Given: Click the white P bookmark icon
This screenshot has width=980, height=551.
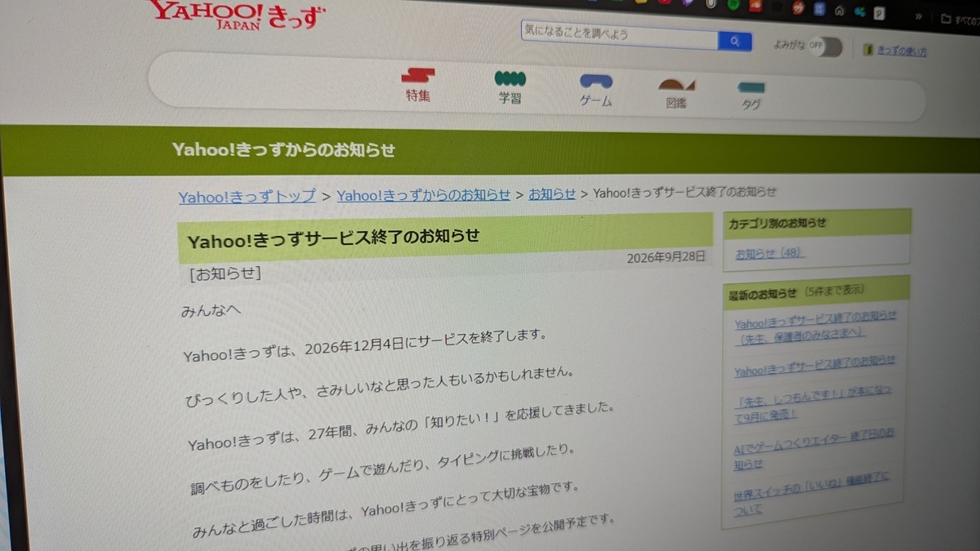Looking at the screenshot, I should (880, 12).
